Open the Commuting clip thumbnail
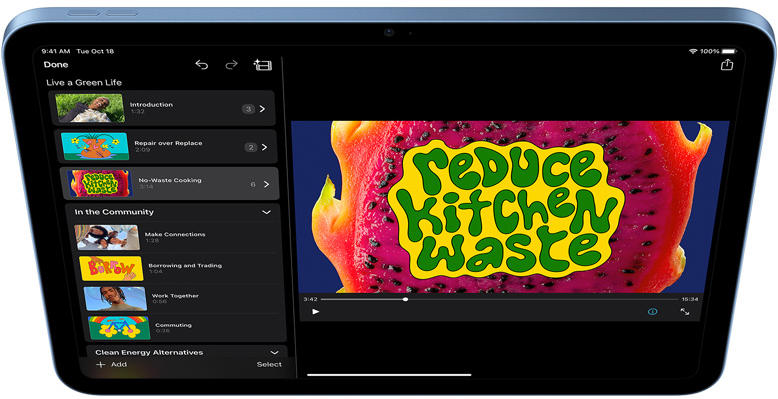 pyautogui.click(x=119, y=329)
